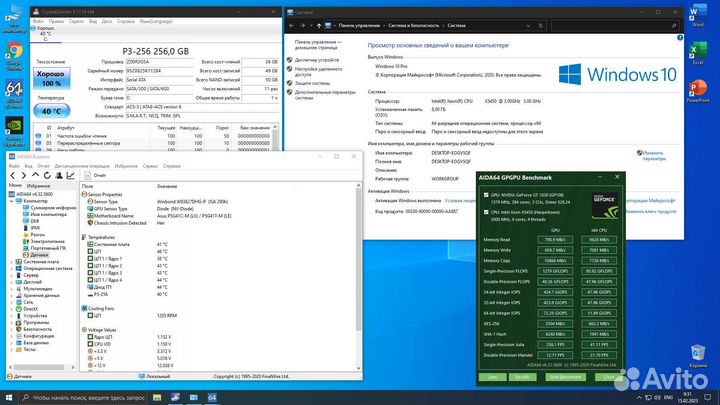Click Изменить параметры link
This screenshot has width=720, height=405.
(x=653, y=156)
